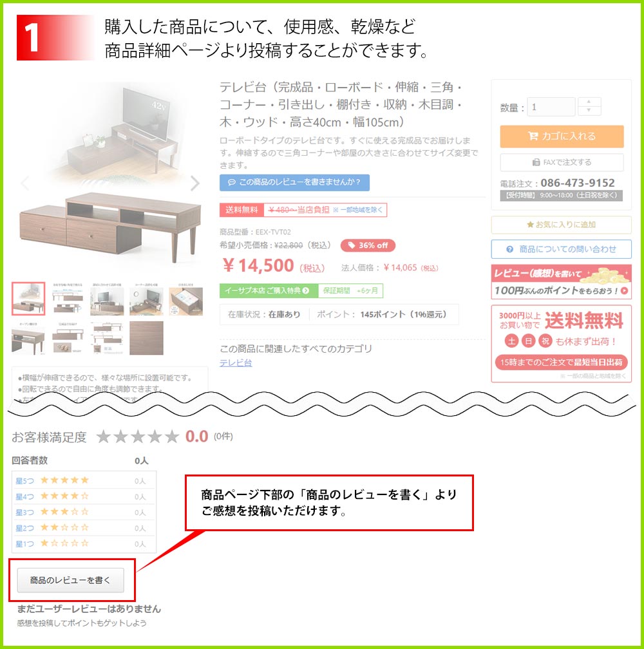
Task: Click この商品のレビューを書きませんか? speech bubble button
Action: [x=294, y=182]
